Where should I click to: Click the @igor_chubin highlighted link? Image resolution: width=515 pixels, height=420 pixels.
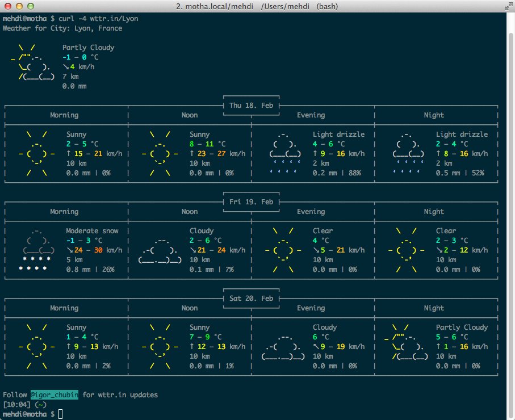pos(55,394)
